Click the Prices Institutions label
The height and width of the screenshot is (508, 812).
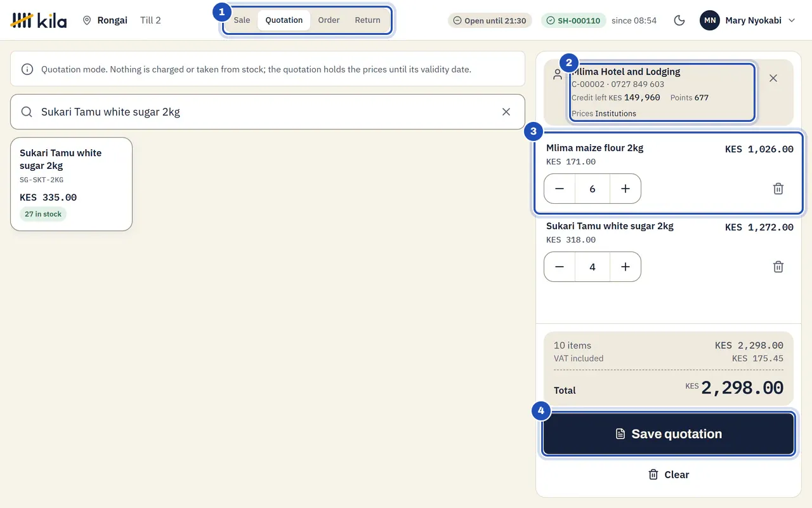[604, 114]
